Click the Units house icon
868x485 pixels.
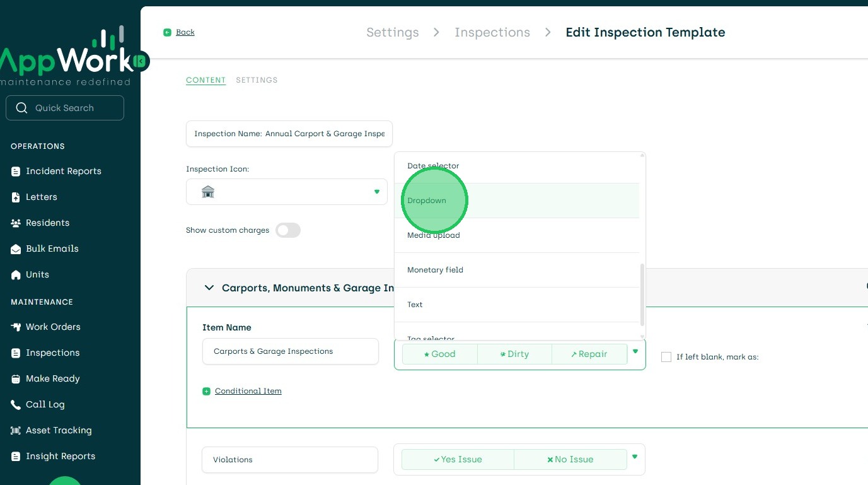point(16,275)
